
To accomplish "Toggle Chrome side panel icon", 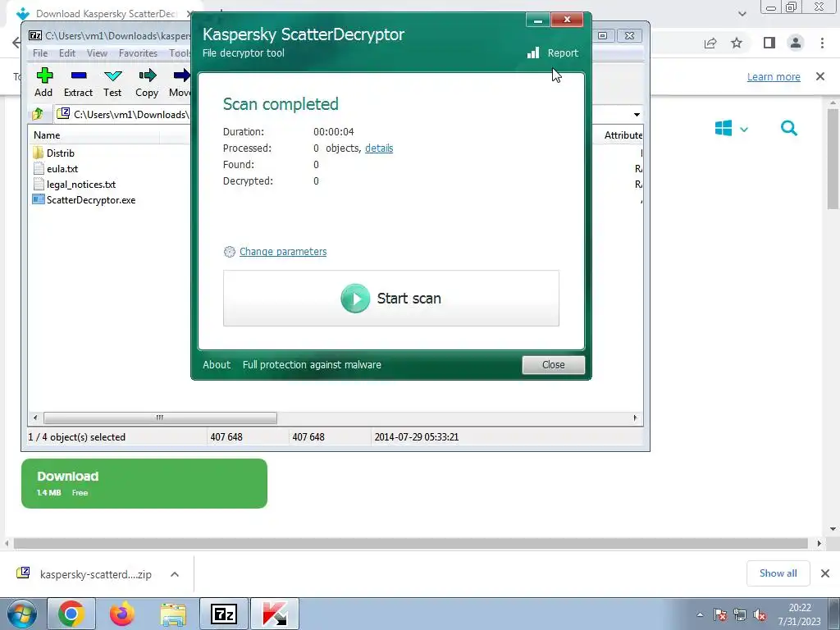I will click(x=769, y=43).
